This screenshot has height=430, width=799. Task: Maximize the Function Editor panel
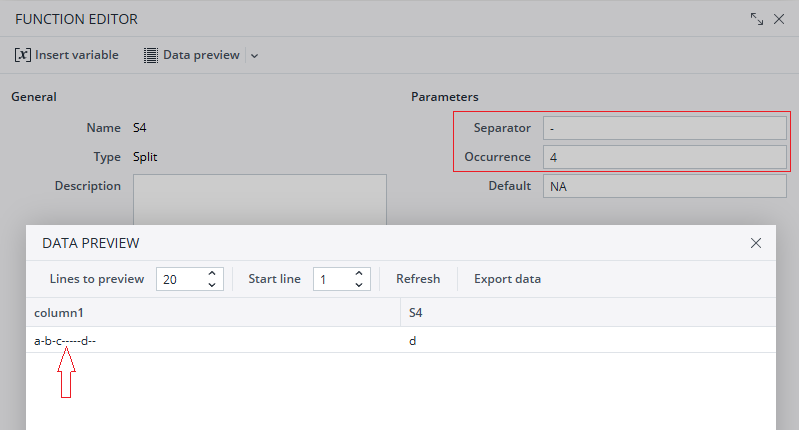coord(757,19)
